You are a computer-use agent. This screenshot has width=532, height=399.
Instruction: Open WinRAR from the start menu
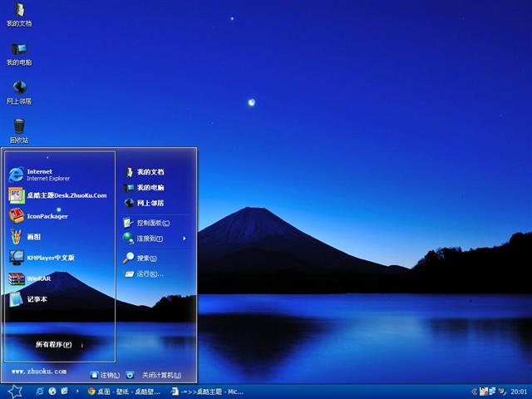pyautogui.click(x=38, y=278)
